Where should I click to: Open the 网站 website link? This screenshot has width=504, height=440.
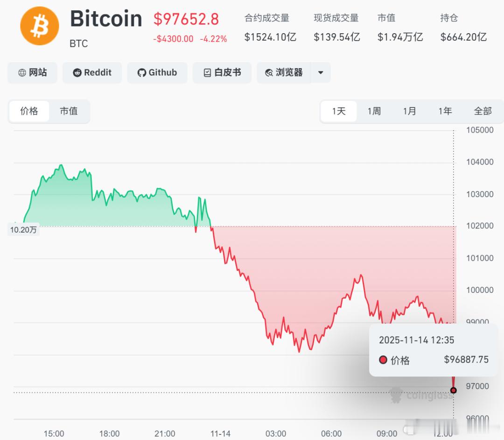[x=32, y=73]
